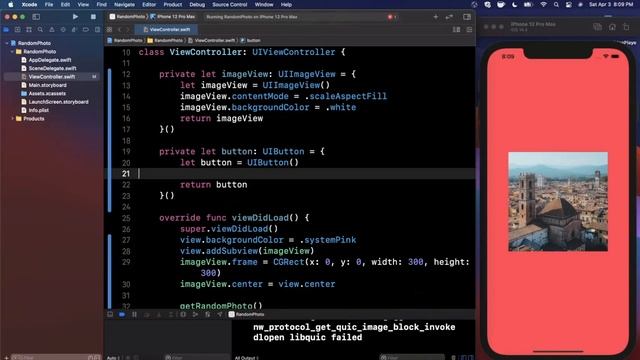
Task: Select AppDelegate.swift in navigator
Action: pos(50,60)
